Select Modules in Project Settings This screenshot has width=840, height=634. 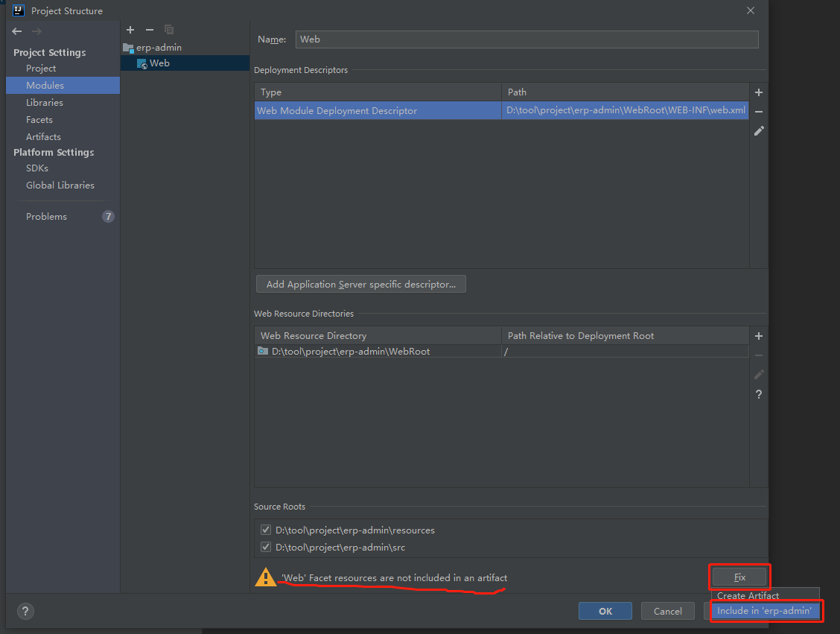63,85
